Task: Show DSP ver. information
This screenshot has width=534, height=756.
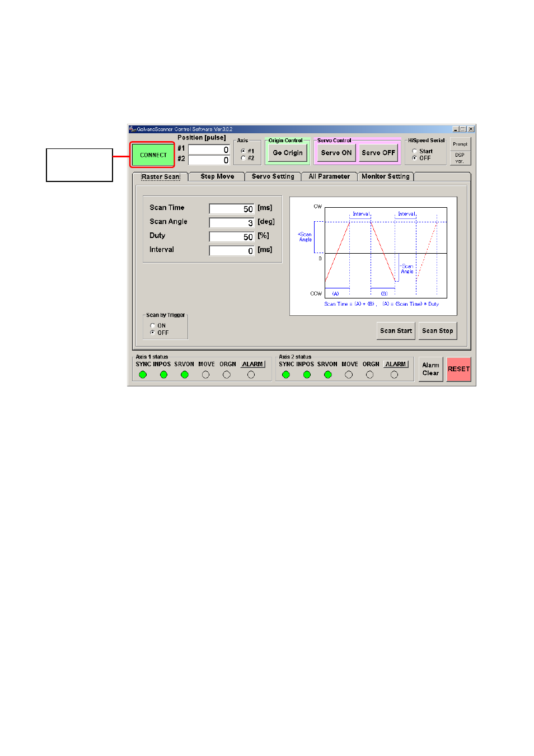Action: pos(460,158)
